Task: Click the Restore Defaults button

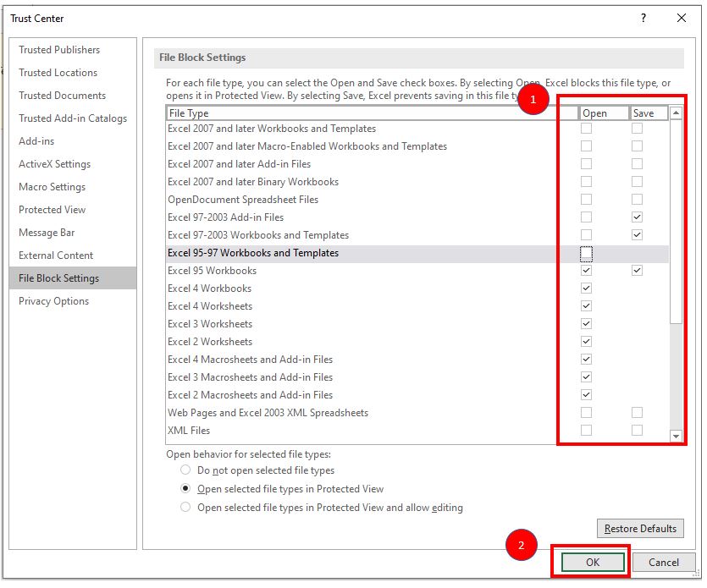Action: (x=639, y=529)
